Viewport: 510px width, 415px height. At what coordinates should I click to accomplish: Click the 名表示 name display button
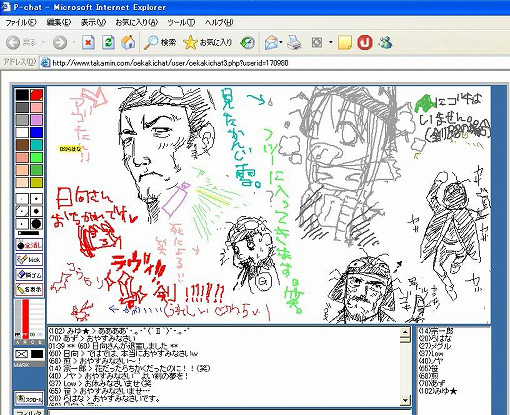(29, 289)
